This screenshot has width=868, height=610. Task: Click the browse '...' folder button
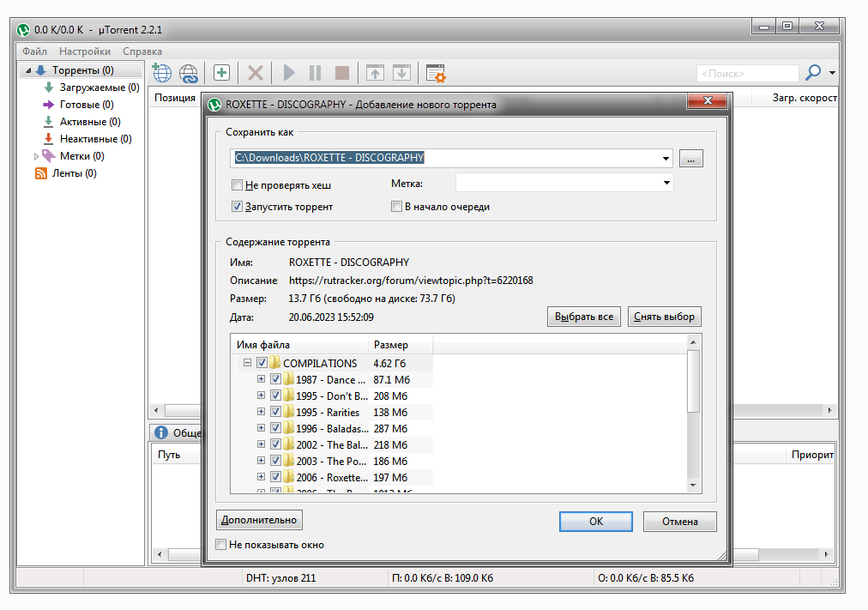point(690,159)
